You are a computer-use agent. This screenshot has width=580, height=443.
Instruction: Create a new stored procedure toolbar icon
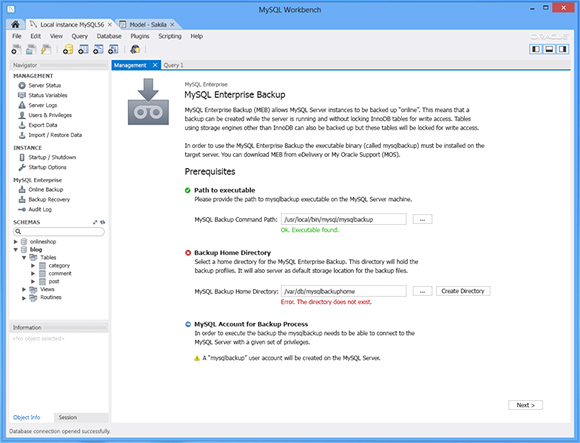pos(113,49)
